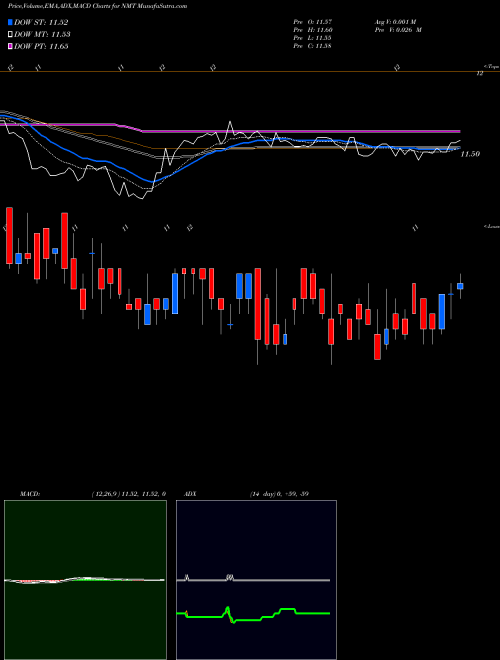This screenshot has width=500, height=660.
Task: Click the 'Avg V: 0.001 M' volume text
Action: coord(397,21)
